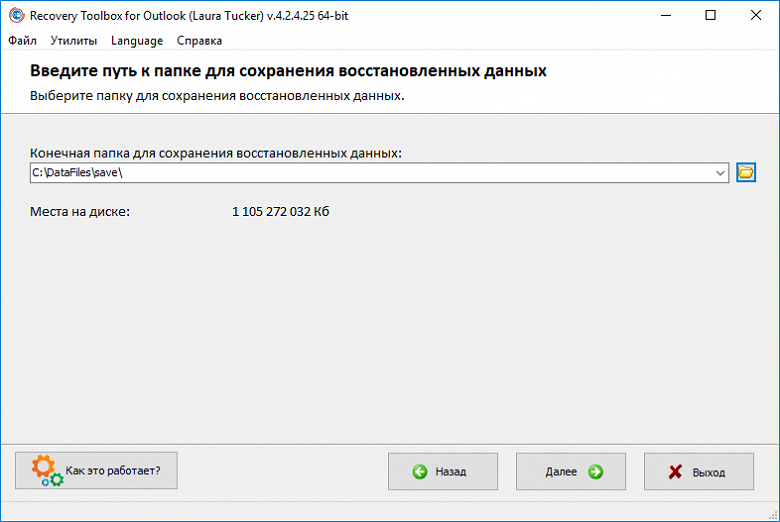Close the Recovery Toolbox window
This screenshot has height=522, width=780.
coord(756,15)
